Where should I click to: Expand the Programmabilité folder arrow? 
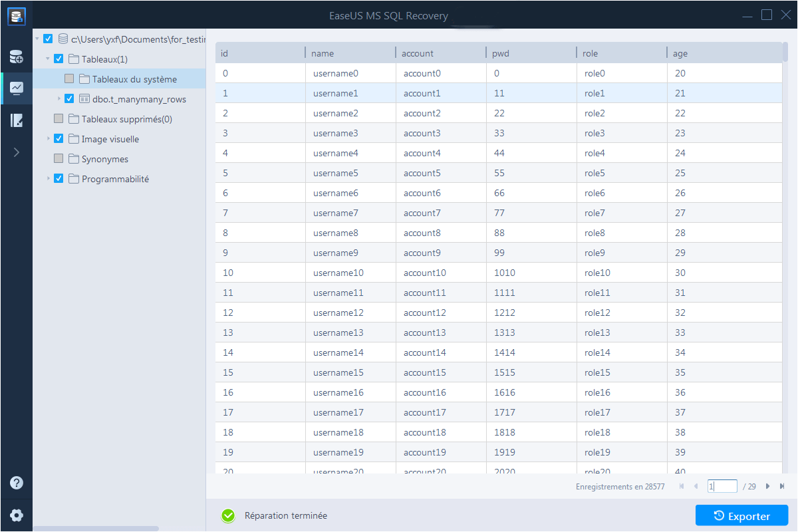48,179
